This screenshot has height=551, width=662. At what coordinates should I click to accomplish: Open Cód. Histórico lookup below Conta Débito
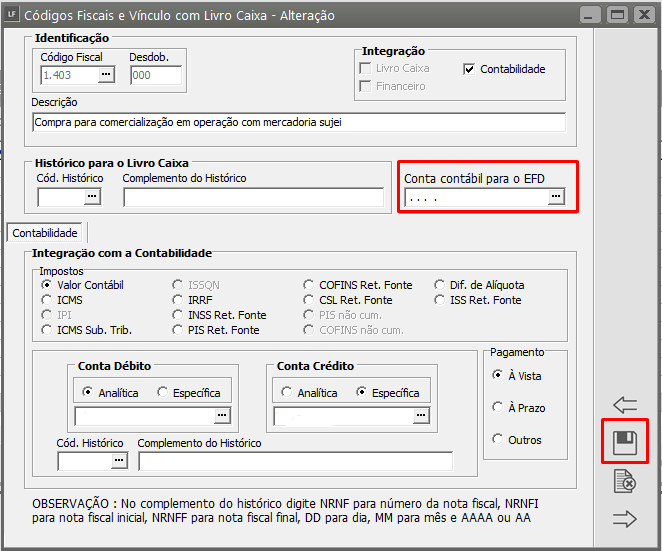tap(119, 461)
